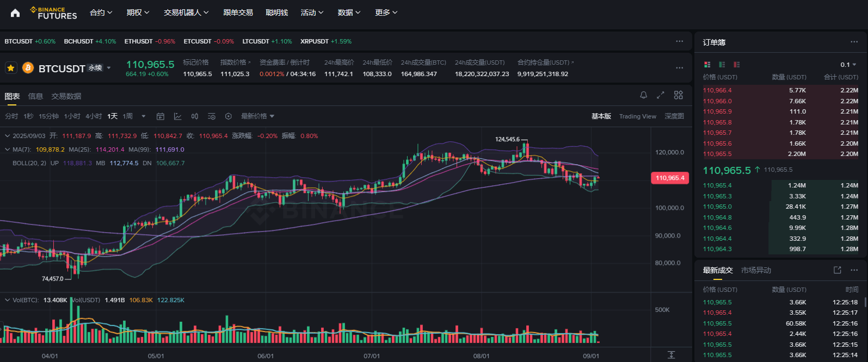Open chart settings hexagon icon

[x=229, y=116]
